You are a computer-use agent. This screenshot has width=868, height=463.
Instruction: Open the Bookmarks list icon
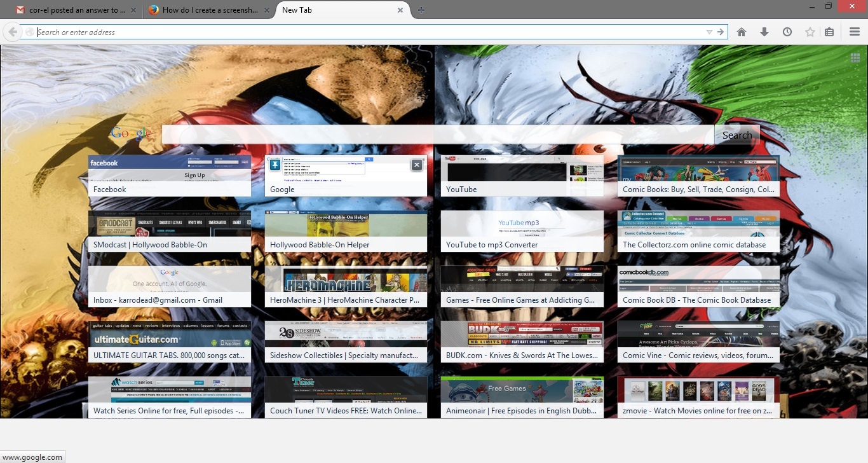(x=829, y=32)
